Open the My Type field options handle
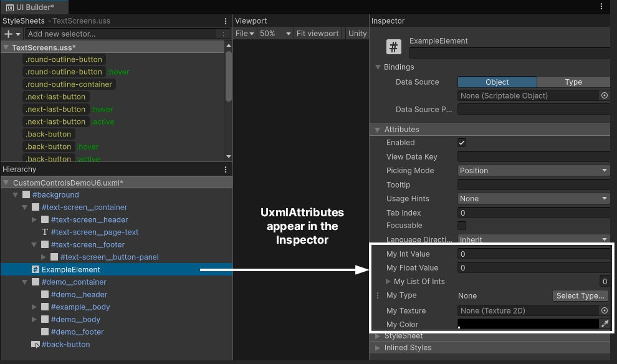Screen dimensions: 617x364 tap(378, 295)
